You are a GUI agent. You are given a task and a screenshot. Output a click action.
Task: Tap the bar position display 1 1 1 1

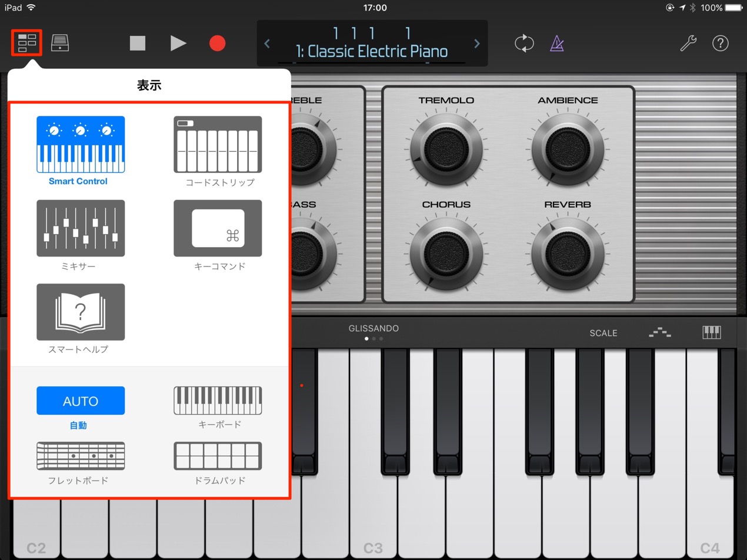[x=372, y=33]
